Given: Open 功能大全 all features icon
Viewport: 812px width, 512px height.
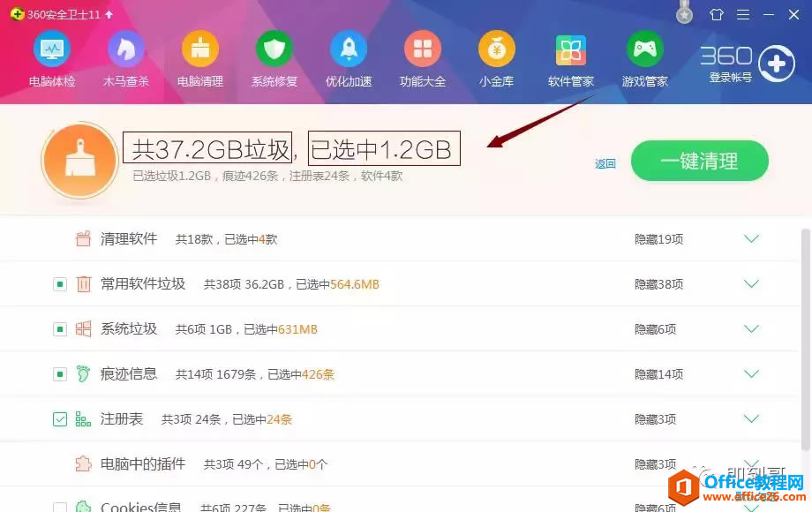Looking at the screenshot, I should [x=423, y=49].
